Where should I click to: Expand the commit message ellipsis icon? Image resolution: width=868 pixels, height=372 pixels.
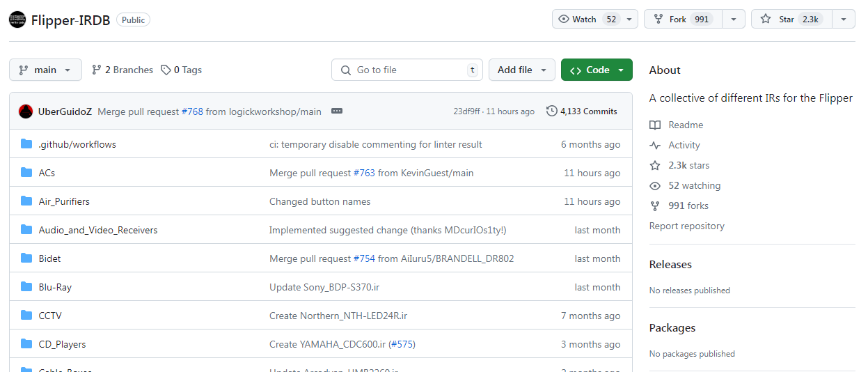pos(336,111)
